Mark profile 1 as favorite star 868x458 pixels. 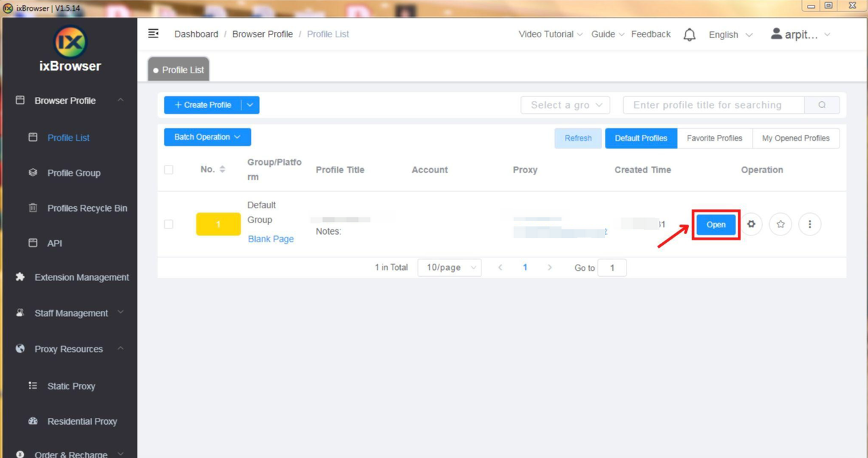(x=781, y=224)
